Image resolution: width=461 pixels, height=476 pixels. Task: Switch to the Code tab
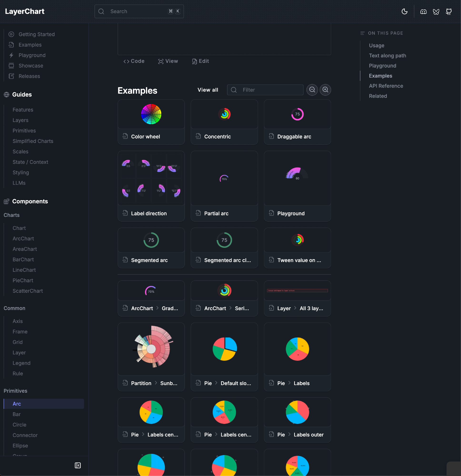tap(134, 61)
